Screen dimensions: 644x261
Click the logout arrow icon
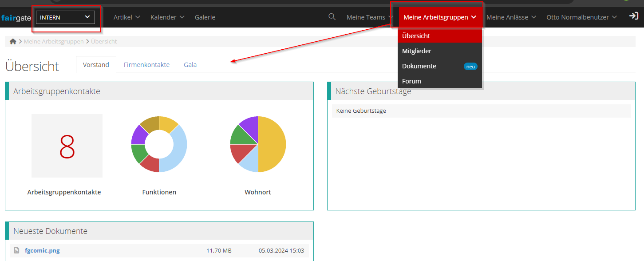click(x=634, y=16)
